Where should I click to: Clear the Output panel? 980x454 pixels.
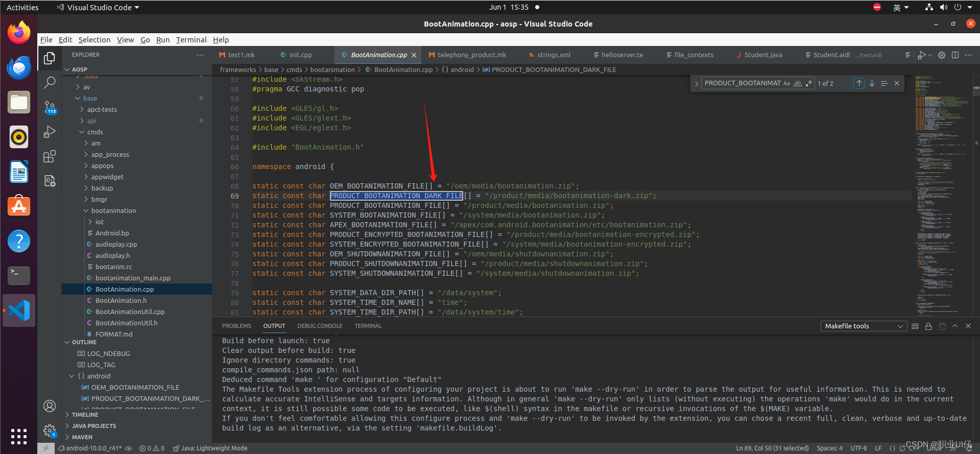915,326
